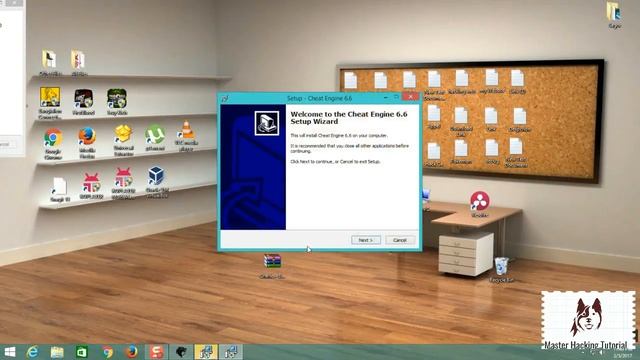Select the red circular app icon on desk
The height and width of the screenshot is (360, 640).
480,204
